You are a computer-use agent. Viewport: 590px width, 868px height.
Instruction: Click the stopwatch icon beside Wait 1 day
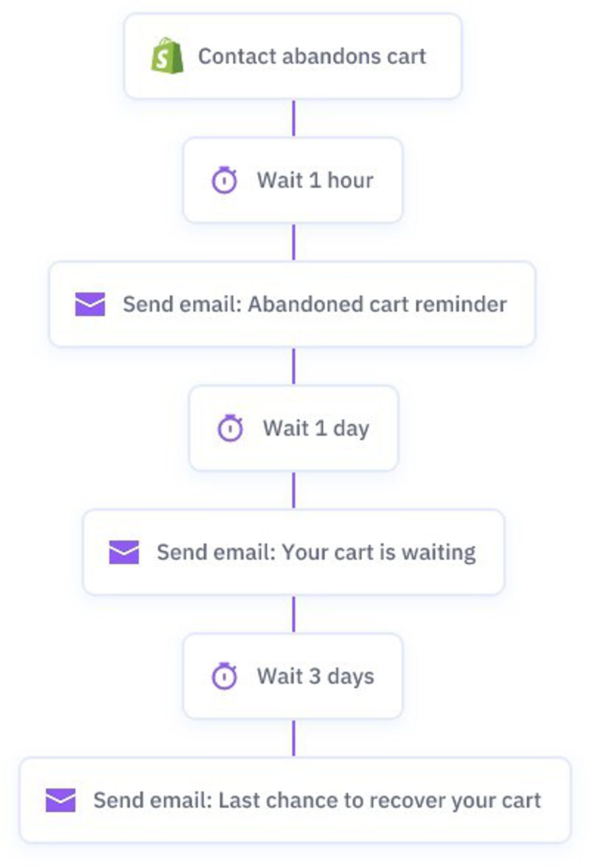tap(230, 428)
